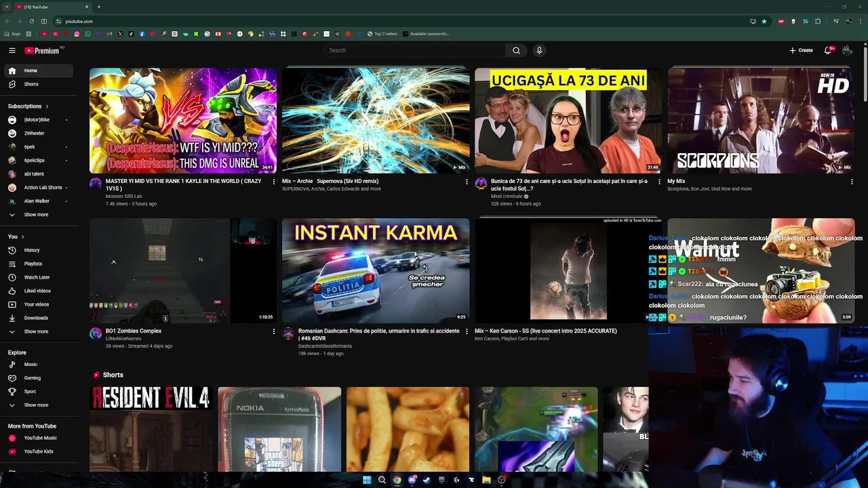Screen dimensions: 868x488
Task: Open File Explorer from the taskbar
Action: [486, 480]
